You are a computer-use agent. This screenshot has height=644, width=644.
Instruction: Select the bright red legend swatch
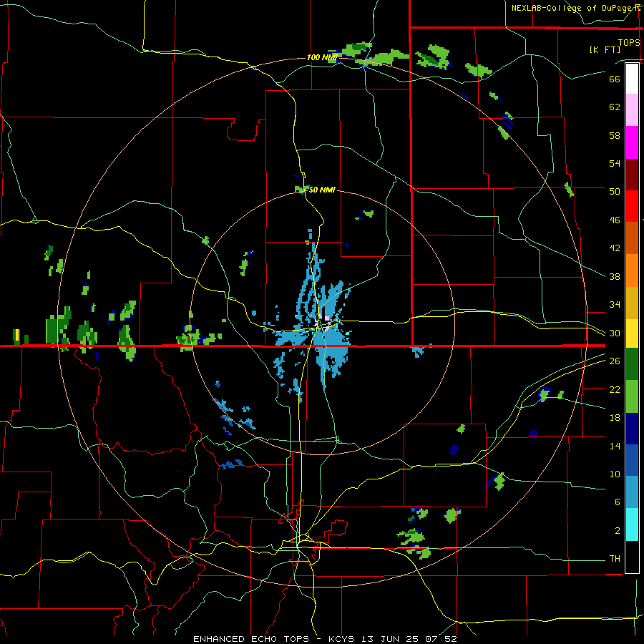(x=632, y=206)
